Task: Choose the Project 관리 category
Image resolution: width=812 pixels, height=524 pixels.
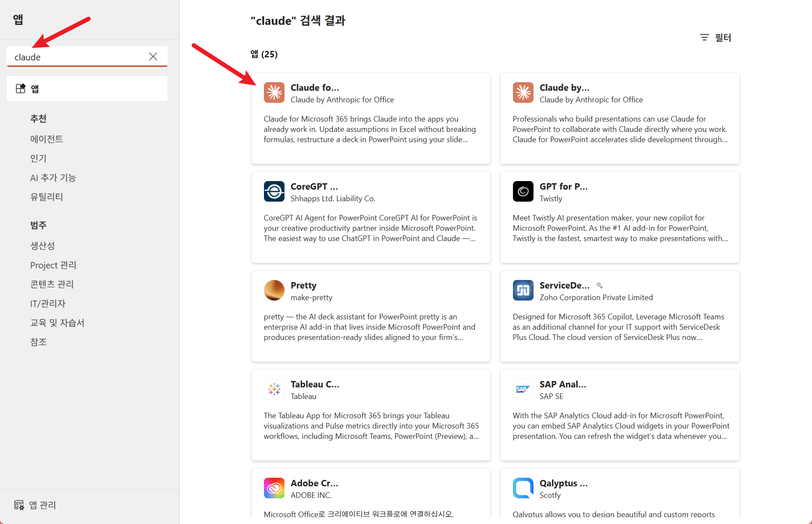Action: coord(53,265)
